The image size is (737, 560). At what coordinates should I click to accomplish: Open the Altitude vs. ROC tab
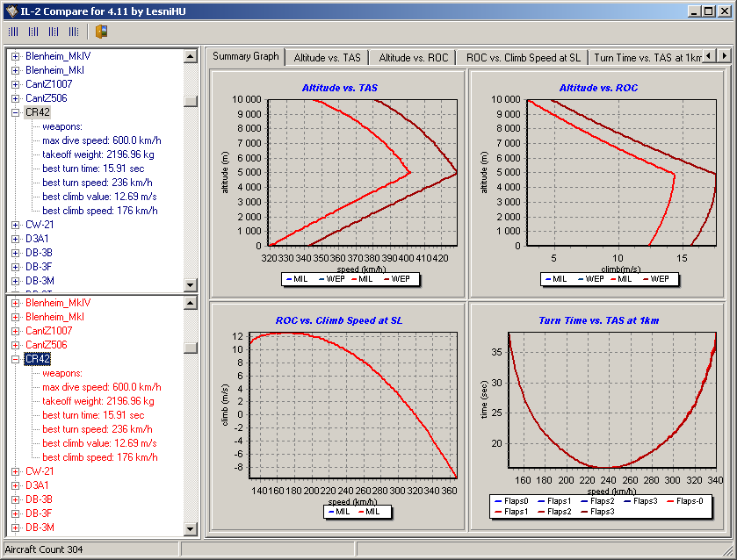414,58
